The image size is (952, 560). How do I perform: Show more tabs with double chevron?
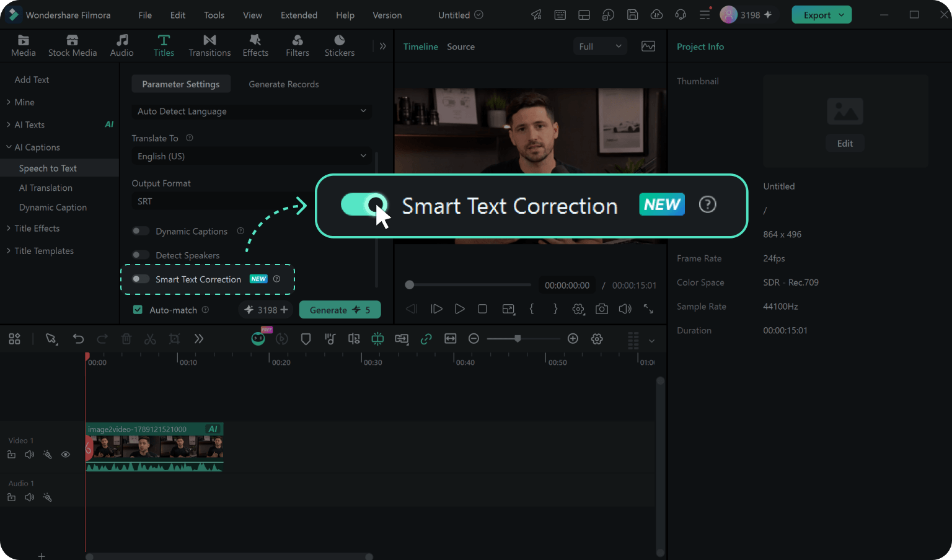click(382, 46)
